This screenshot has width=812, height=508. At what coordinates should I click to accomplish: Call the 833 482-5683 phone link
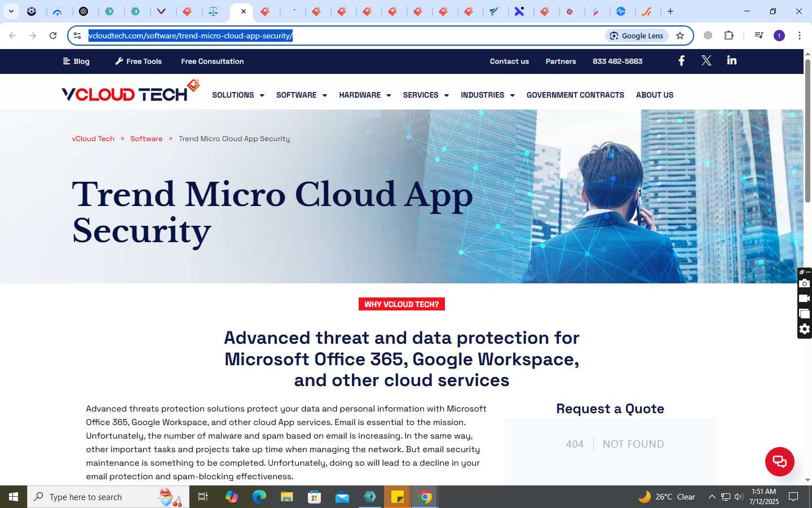[x=617, y=61]
